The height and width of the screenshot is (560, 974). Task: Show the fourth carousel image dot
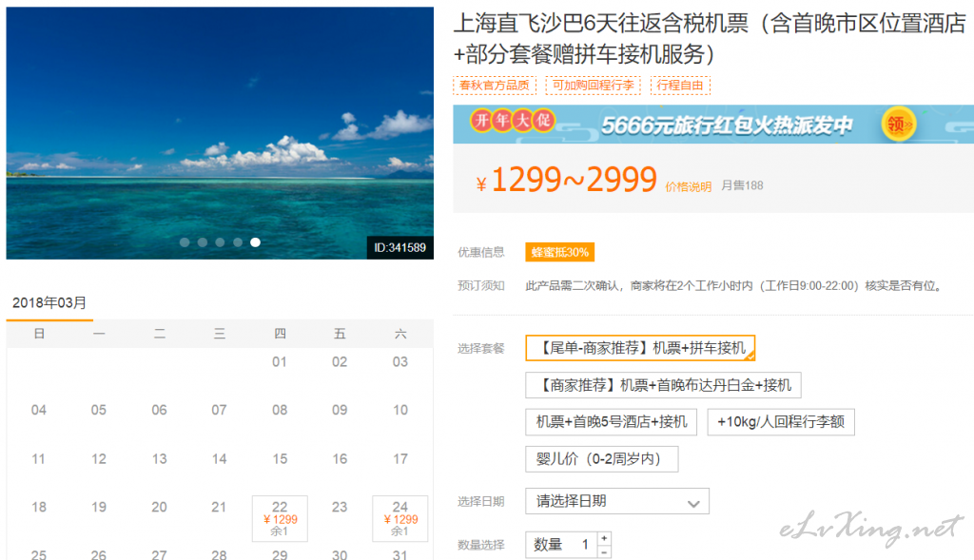[238, 242]
